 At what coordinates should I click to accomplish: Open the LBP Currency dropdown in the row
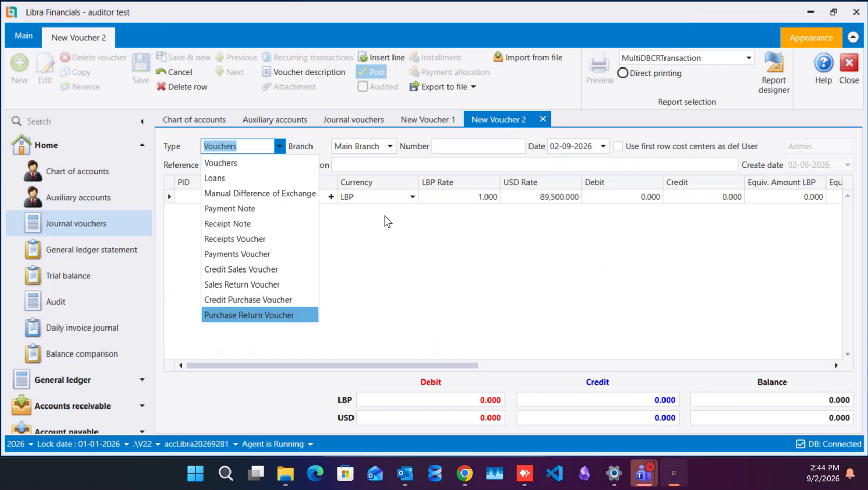412,197
